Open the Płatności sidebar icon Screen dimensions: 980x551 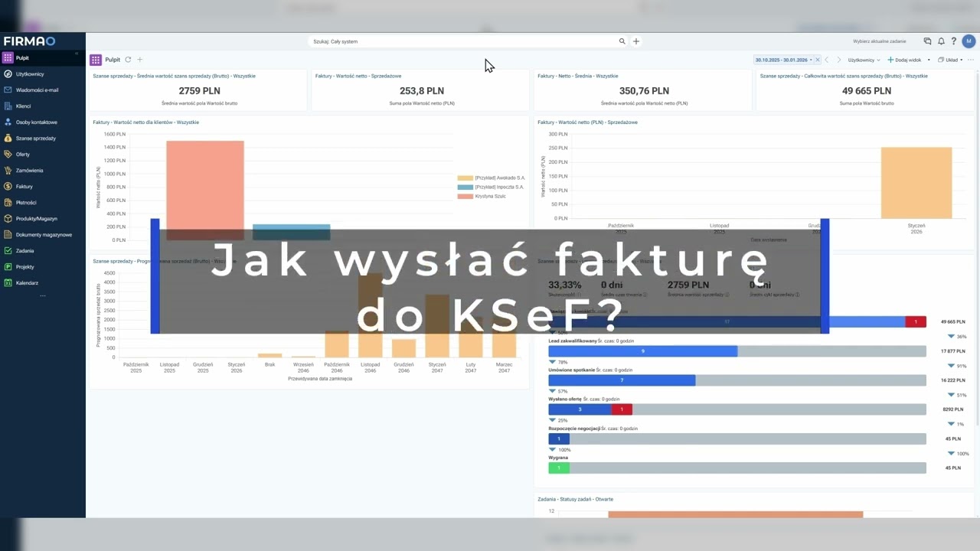[8, 203]
